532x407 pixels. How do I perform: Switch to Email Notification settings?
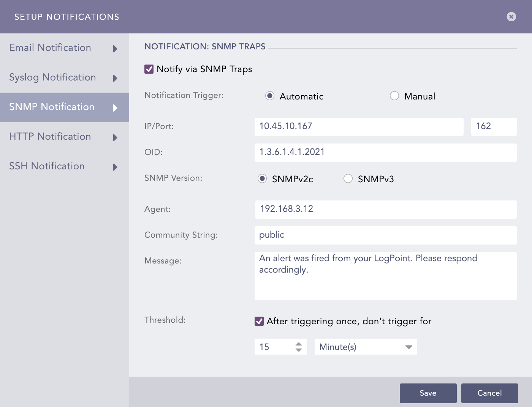click(50, 48)
